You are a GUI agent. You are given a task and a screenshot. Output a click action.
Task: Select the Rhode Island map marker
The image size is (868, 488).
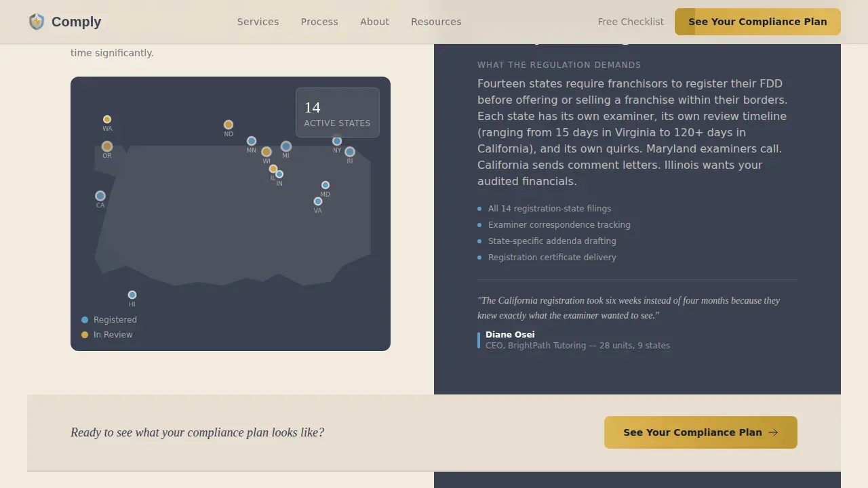pos(350,152)
